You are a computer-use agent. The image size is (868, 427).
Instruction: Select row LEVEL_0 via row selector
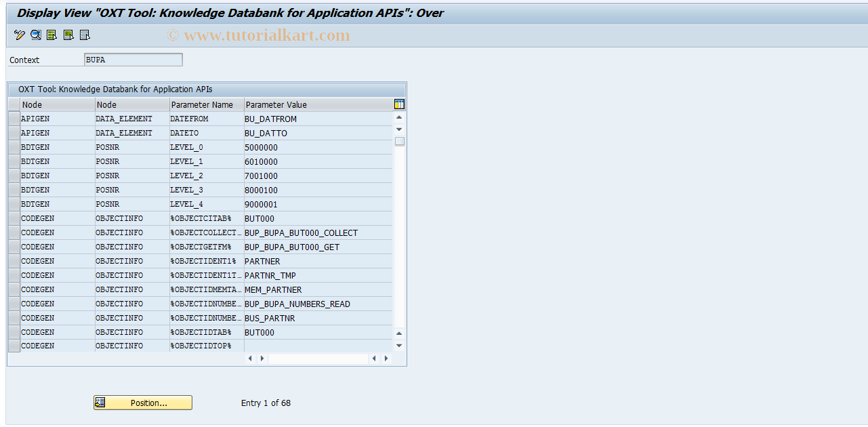pyautogui.click(x=14, y=147)
